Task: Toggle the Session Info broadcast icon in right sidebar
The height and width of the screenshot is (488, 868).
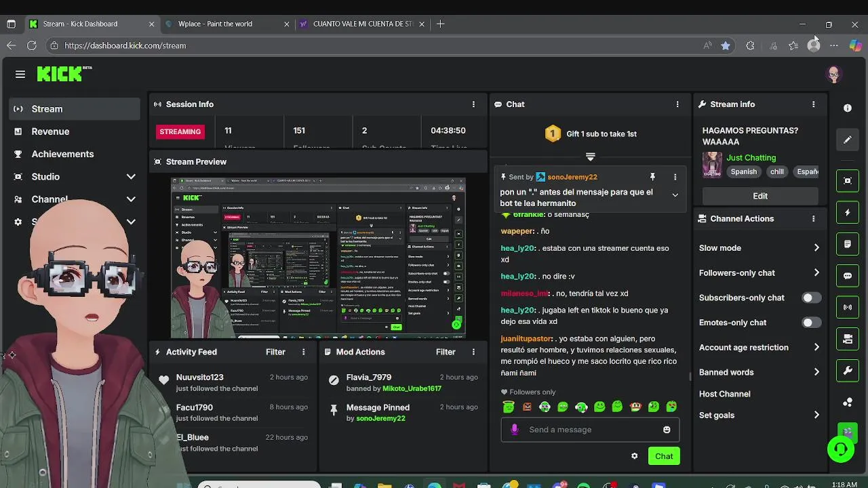Action: tap(848, 307)
